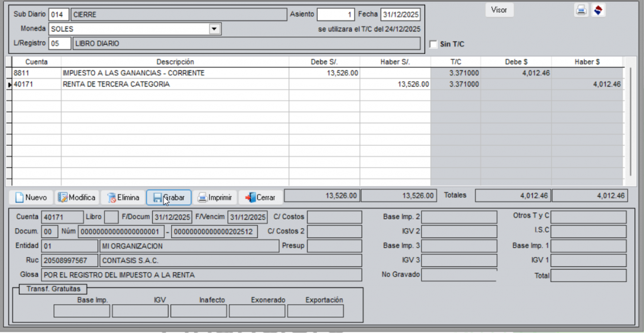Click the T/C column header

[x=455, y=62]
